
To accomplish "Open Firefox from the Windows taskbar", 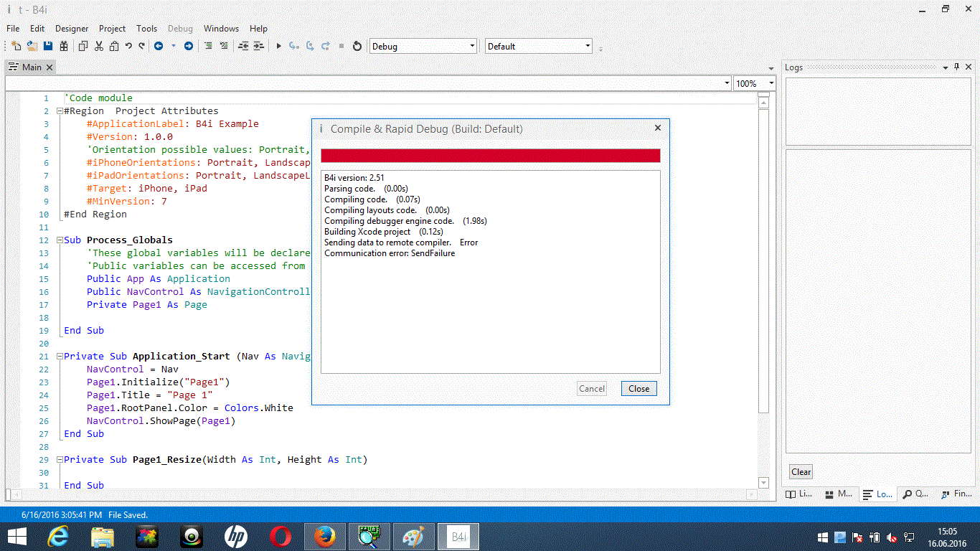I will (324, 537).
